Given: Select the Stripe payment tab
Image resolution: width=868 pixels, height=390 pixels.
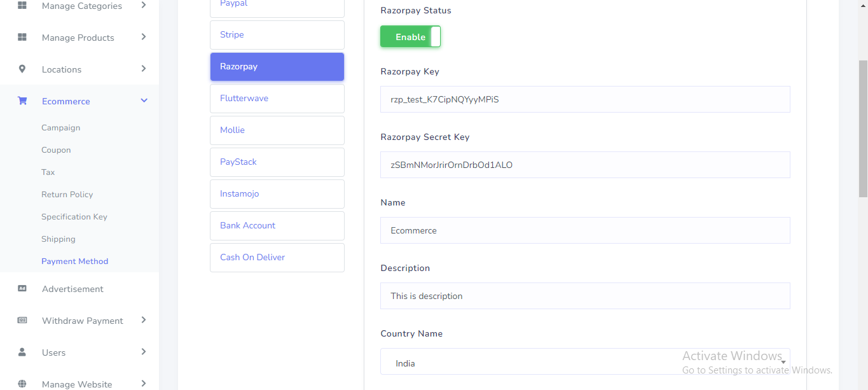Looking at the screenshot, I should click(x=277, y=35).
